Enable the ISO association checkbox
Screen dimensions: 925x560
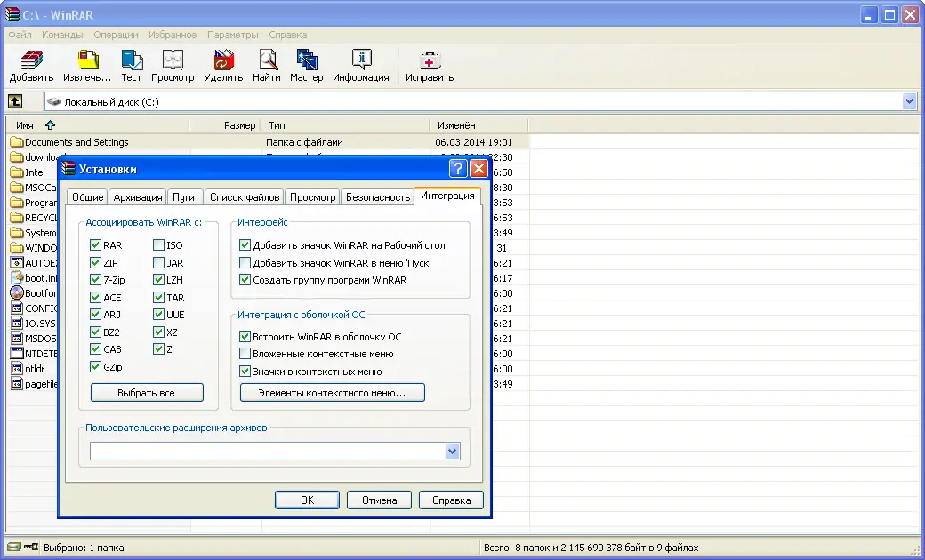click(158, 245)
